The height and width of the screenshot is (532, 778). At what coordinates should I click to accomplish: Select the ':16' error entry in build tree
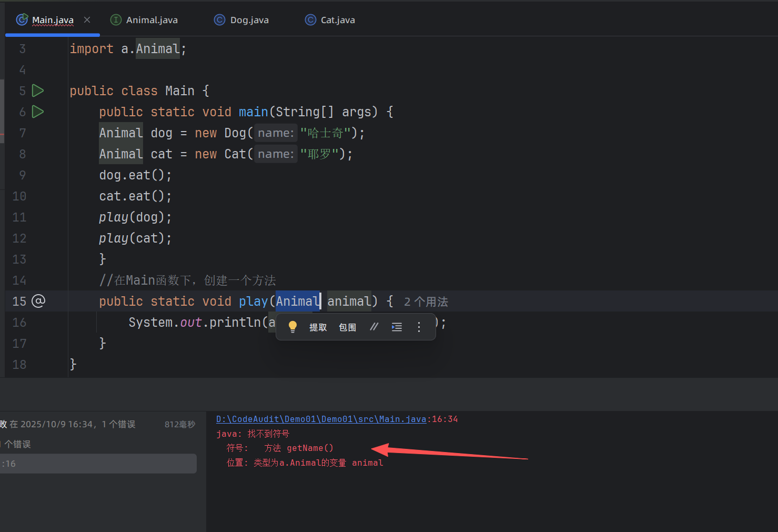point(98,464)
